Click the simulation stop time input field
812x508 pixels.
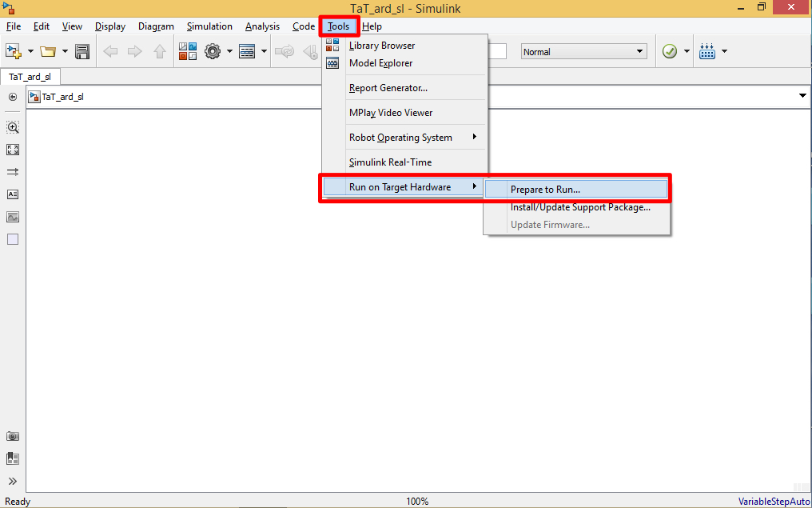pyautogui.click(x=496, y=51)
